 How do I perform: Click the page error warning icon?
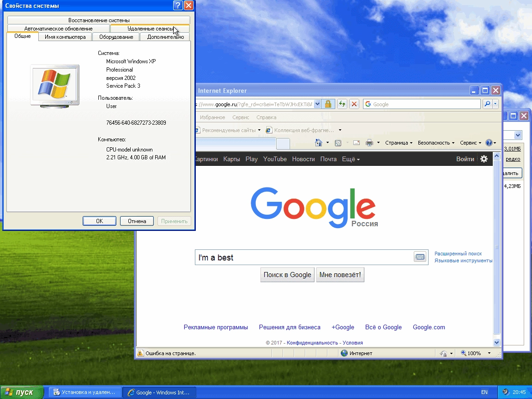click(x=140, y=353)
